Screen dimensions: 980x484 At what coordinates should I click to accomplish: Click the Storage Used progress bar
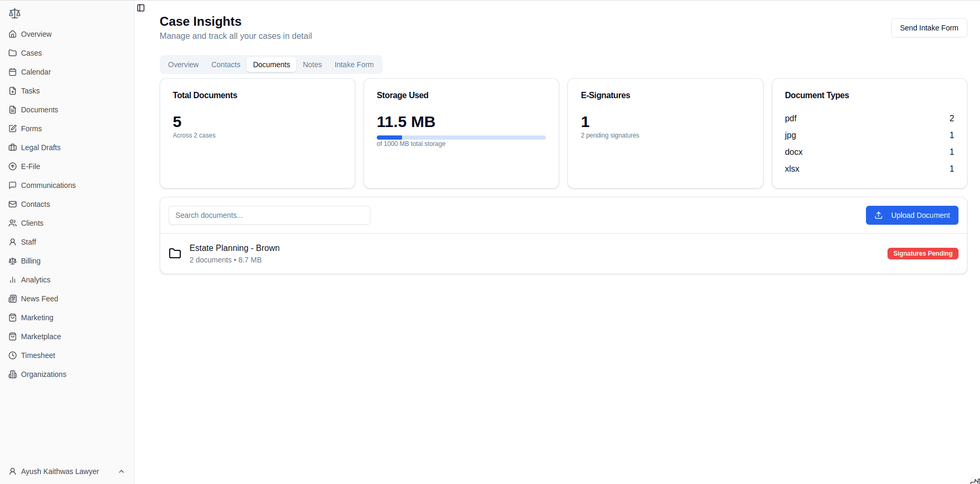click(x=461, y=138)
